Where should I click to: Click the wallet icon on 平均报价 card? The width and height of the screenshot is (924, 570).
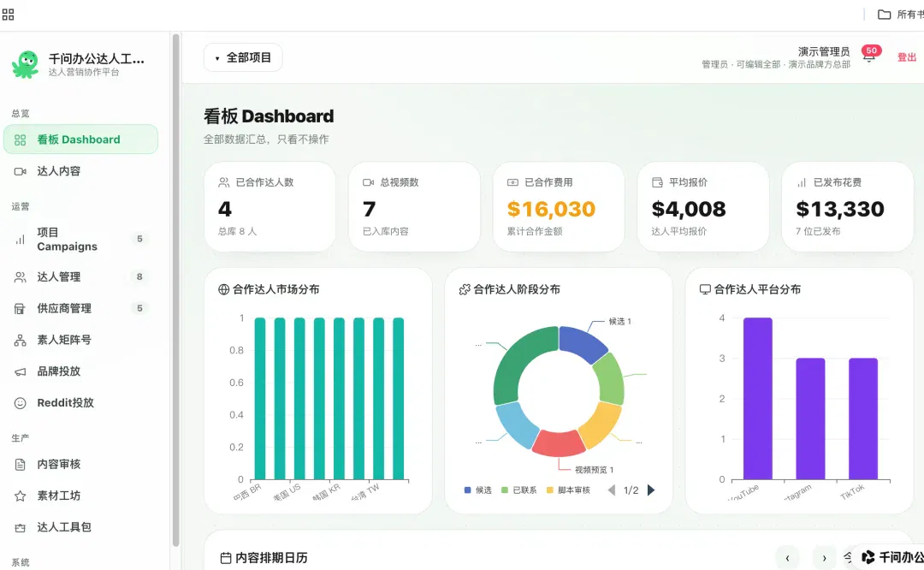point(657,183)
